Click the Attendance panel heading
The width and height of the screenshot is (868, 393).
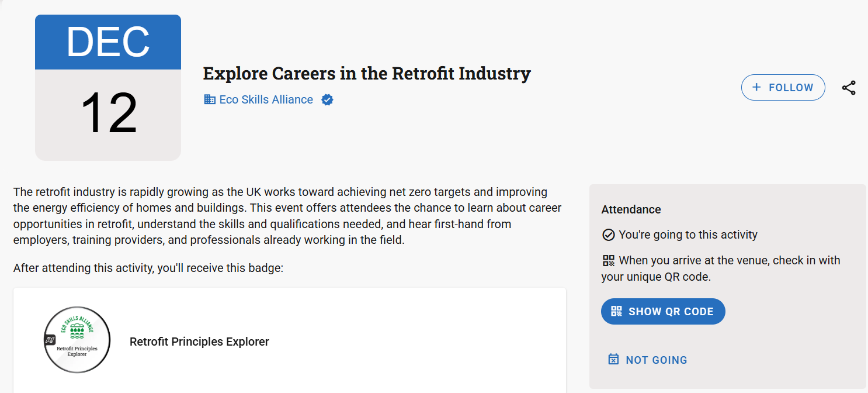(631, 209)
